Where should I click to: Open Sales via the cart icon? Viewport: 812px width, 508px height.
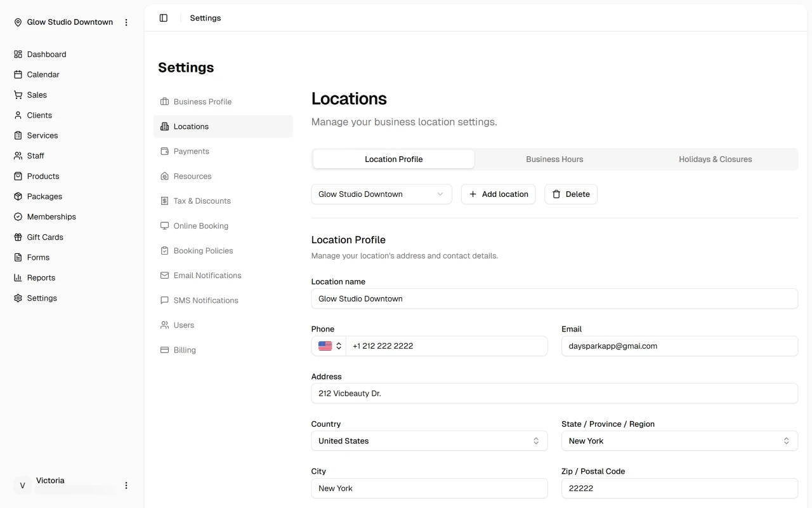[x=18, y=95]
